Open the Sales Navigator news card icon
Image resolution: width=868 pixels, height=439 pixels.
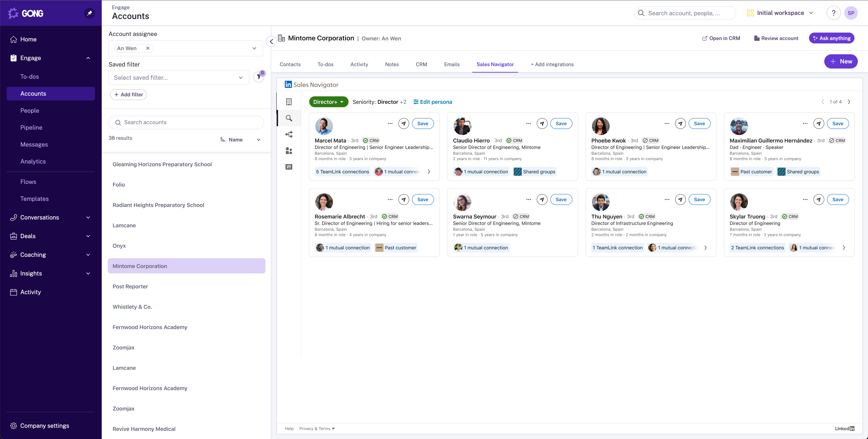289,167
